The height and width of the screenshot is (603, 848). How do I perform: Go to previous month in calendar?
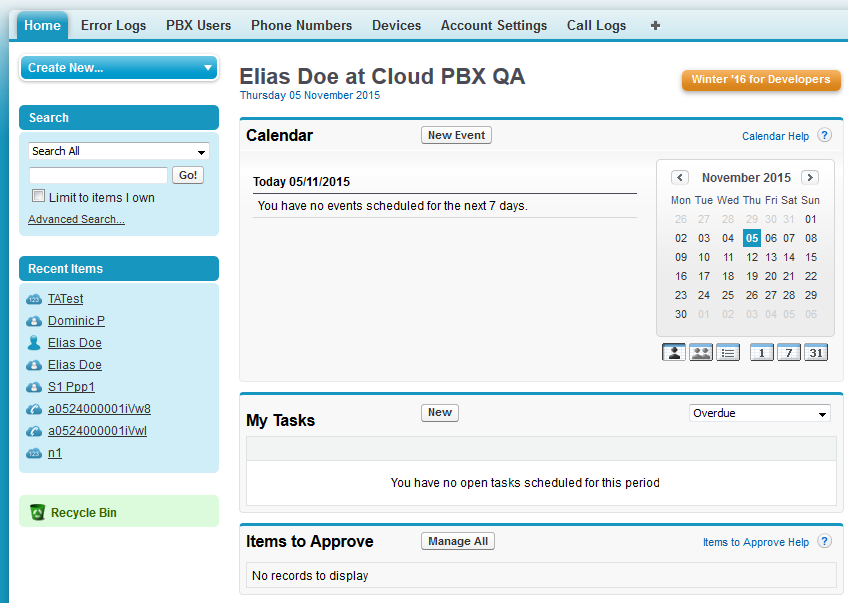[x=680, y=177]
